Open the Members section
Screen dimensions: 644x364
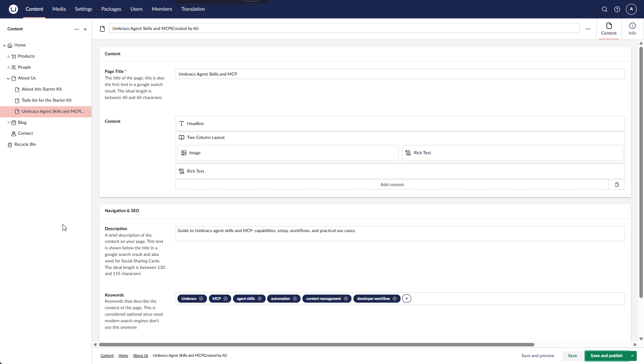point(162,9)
